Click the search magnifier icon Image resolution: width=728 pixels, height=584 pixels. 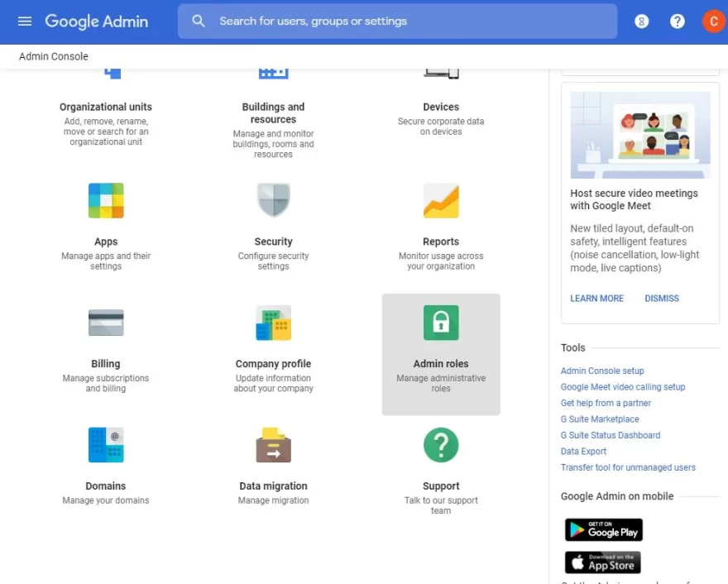pos(199,21)
